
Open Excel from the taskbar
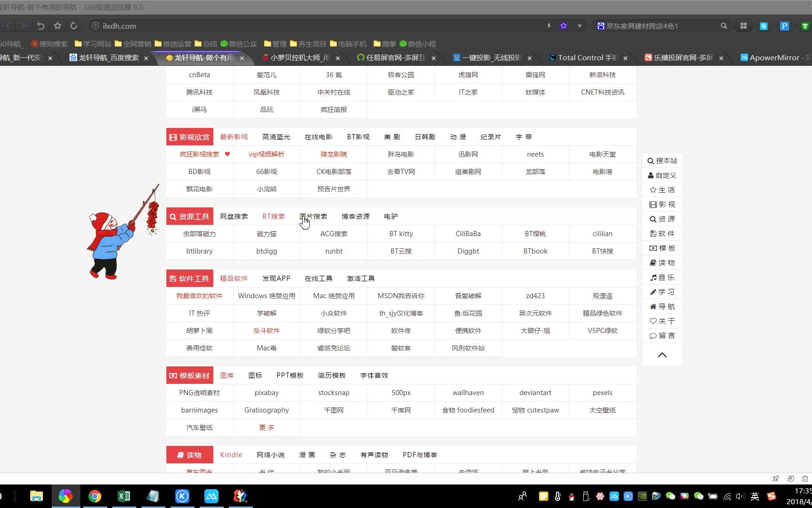(x=124, y=496)
